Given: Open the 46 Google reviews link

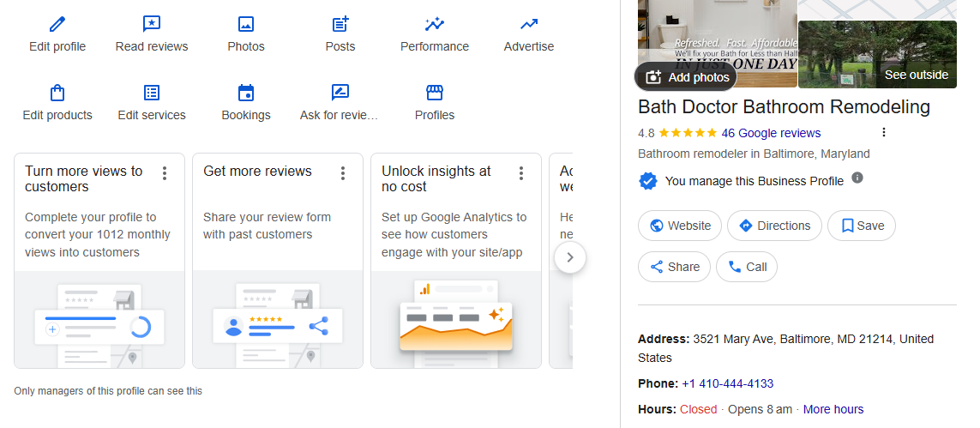Looking at the screenshot, I should tap(772, 133).
